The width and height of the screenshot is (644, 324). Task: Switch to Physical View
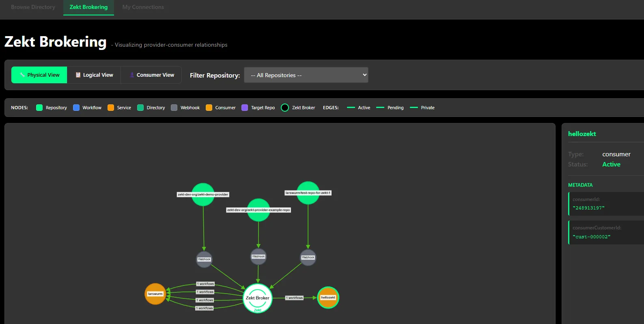tap(39, 75)
